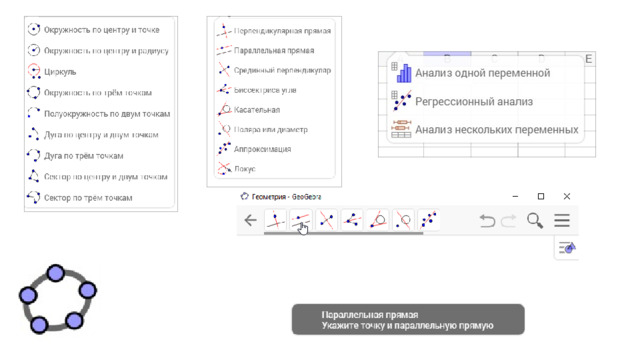Select the Parallel line tool in toolbar
This screenshot has height=360, width=640.
(x=301, y=220)
